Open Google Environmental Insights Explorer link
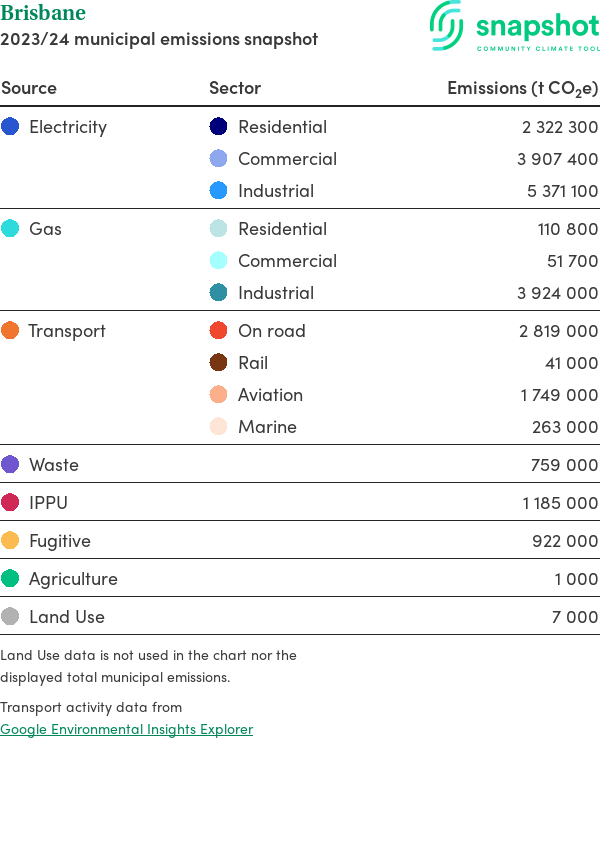 126,729
